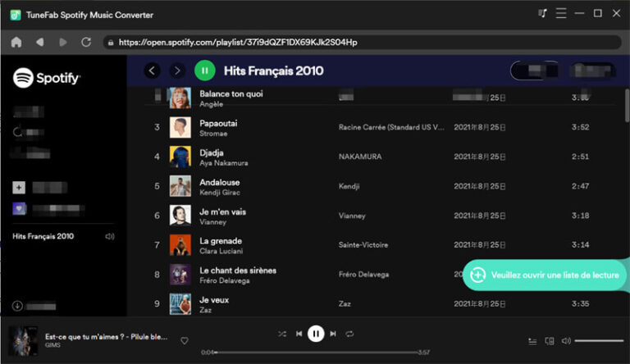This screenshot has height=364, width=630.
Task: Open the Racine Carrée album link
Action: coord(391,127)
